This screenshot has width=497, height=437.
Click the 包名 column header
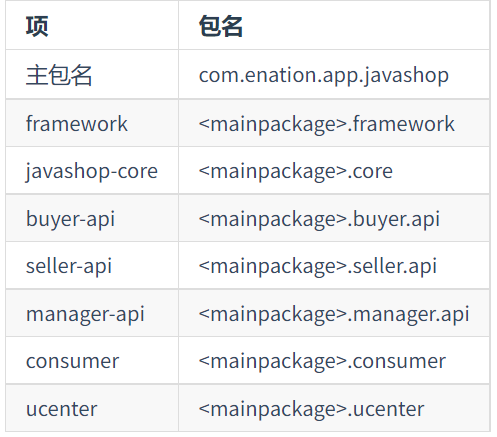point(221,26)
